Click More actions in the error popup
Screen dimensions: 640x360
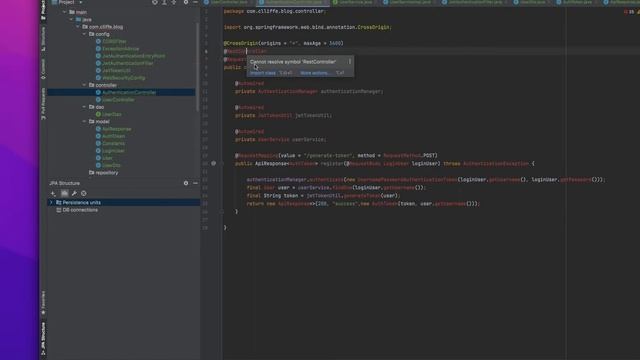pos(314,73)
